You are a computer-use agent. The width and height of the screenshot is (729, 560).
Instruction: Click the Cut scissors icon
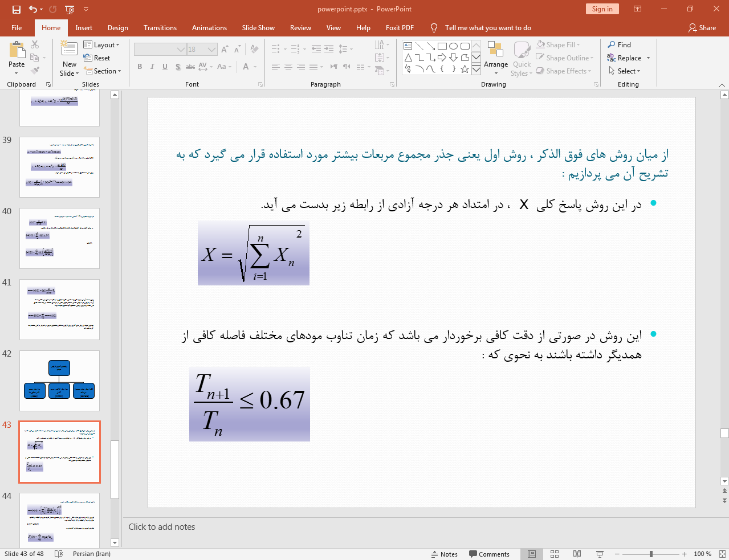pyautogui.click(x=35, y=44)
